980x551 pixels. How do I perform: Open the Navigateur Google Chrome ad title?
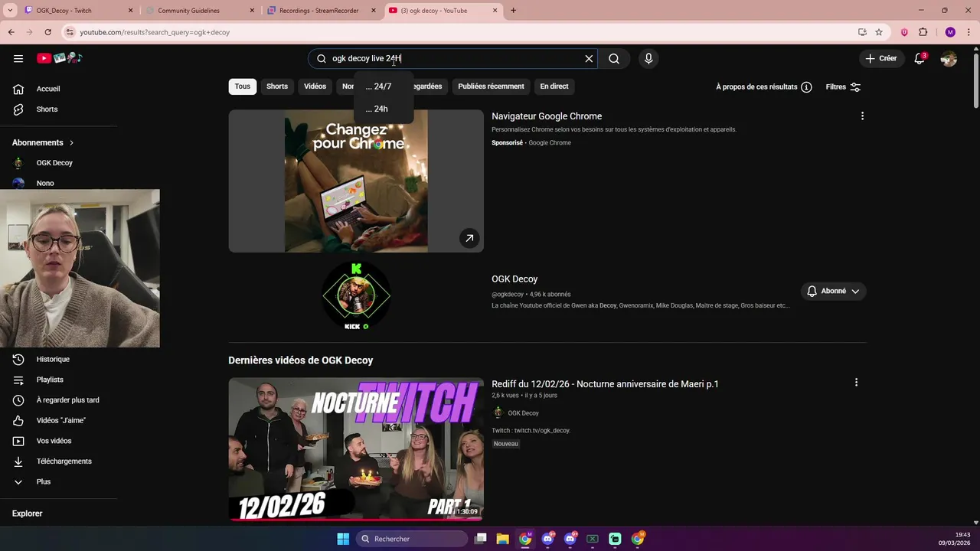point(547,116)
